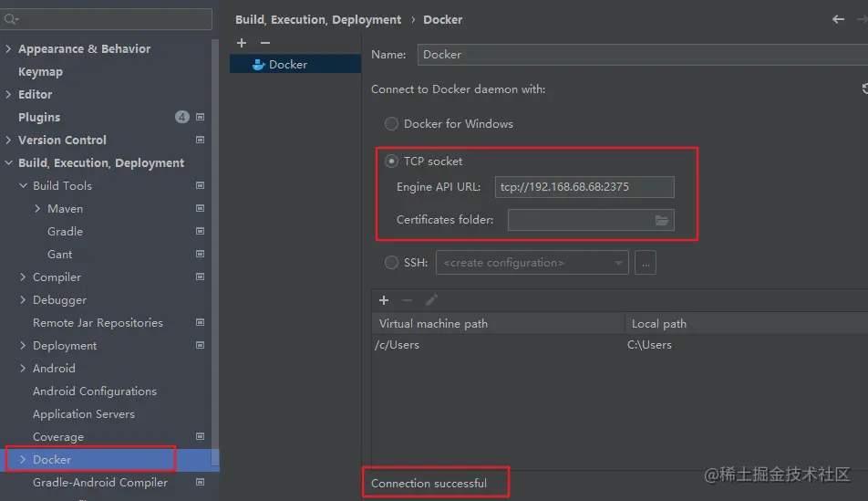This screenshot has width=868, height=501.
Task: Click the Local path column header
Action: 747,323
